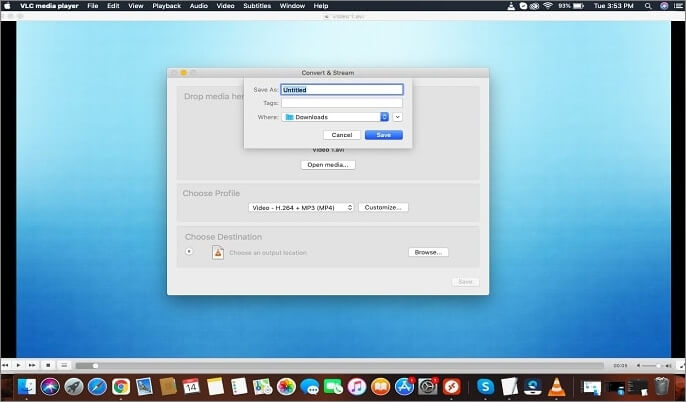Expand the save dialog with chevron button
This screenshot has width=686, height=402.
(x=398, y=117)
